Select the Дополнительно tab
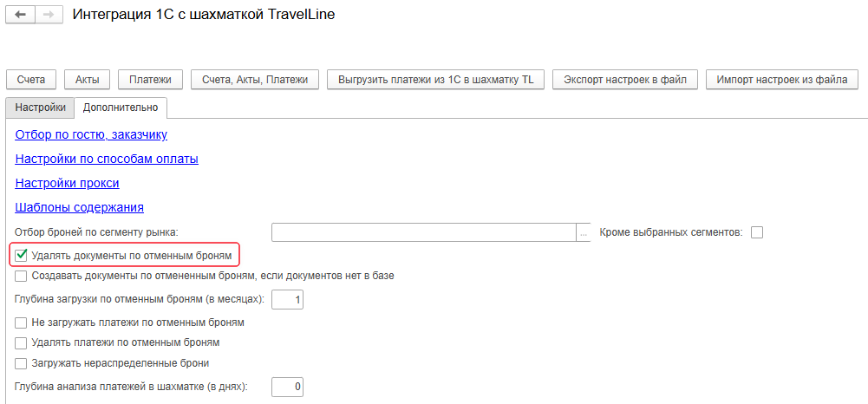This screenshot has width=868, height=404. 121,108
